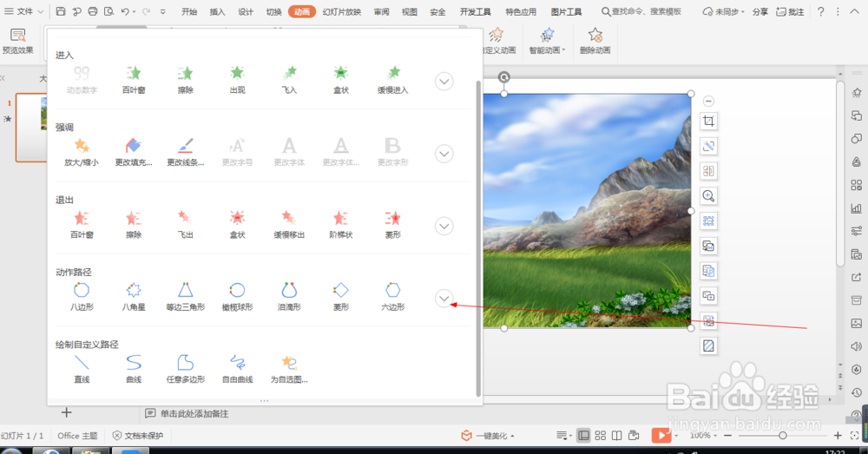Open the 智能动画 dropdown
This screenshot has width=868, height=454.
pyautogui.click(x=548, y=42)
